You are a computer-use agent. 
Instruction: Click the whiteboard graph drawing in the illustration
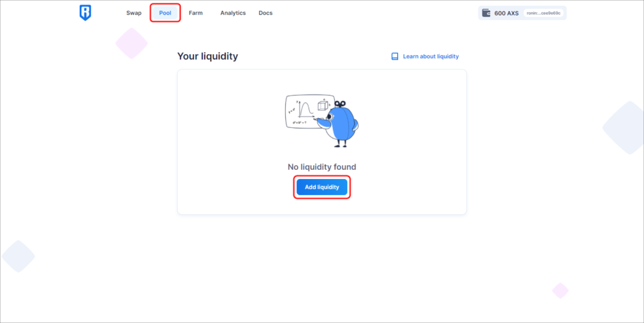(305, 111)
